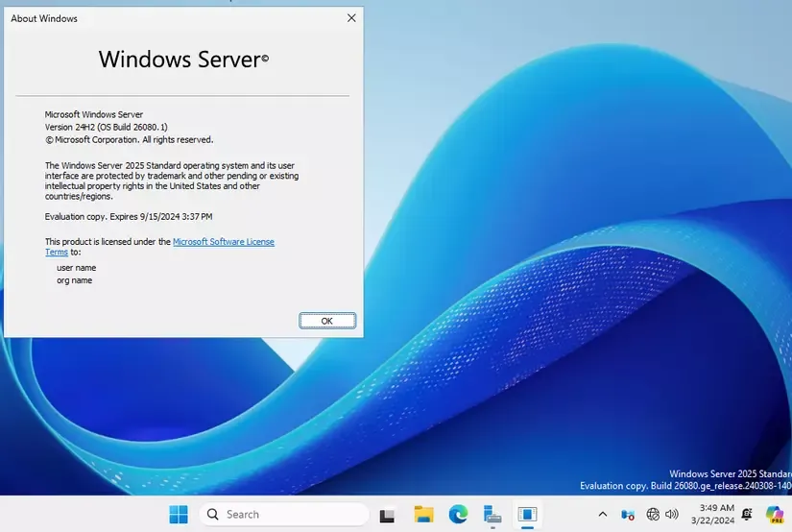This screenshot has width=792, height=532.
Task: Open the network globe tray icon
Action: pyautogui.click(x=653, y=515)
